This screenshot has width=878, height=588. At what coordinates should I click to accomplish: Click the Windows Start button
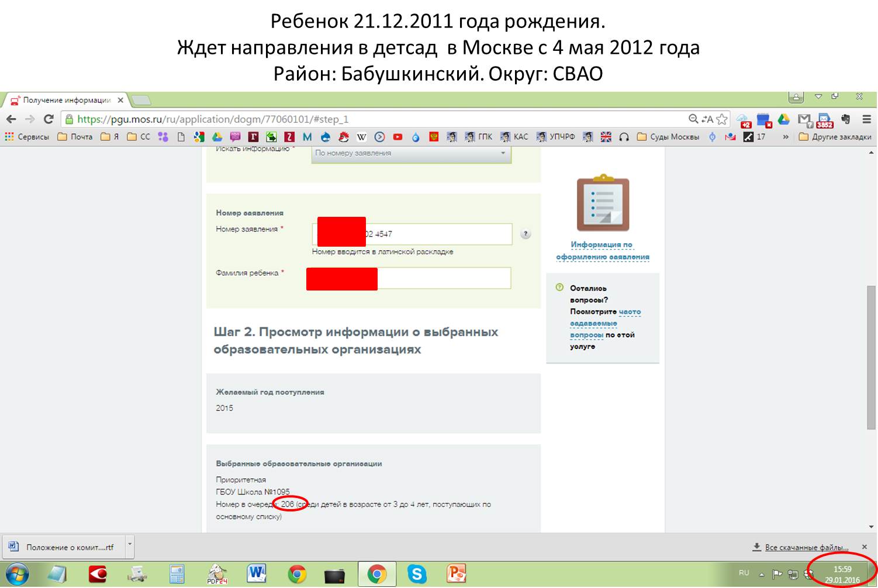(16, 574)
